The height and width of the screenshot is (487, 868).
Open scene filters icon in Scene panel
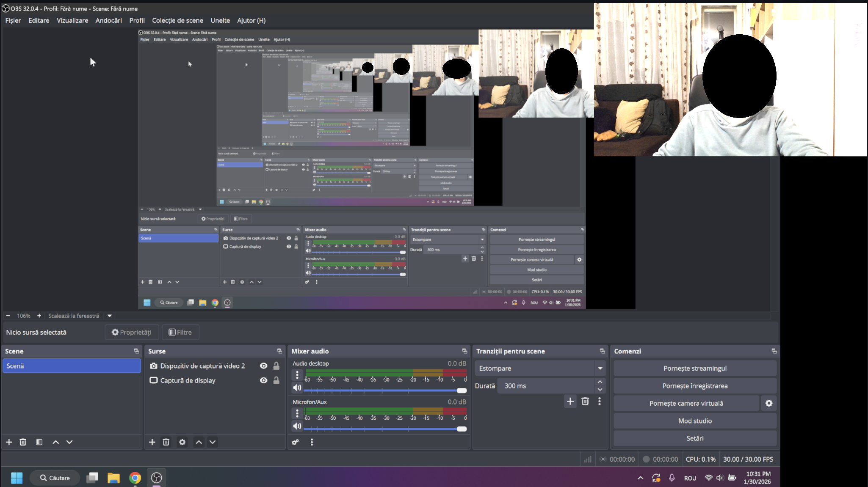pyautogui.click(x=39, y=442)
